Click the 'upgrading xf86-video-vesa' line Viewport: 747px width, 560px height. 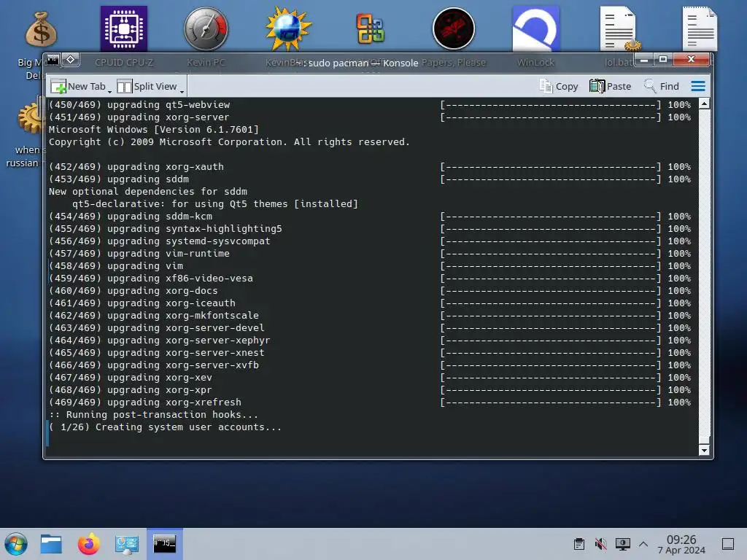pyautogui.click(x=150, y=278)
